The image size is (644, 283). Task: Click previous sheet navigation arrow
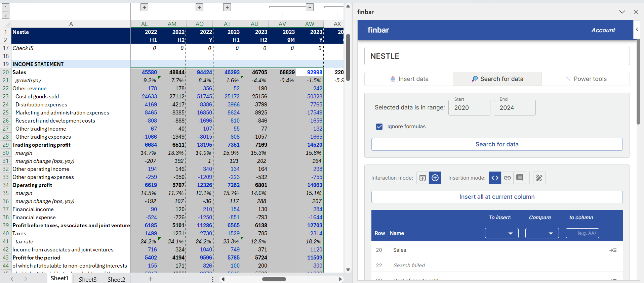(x=12, y=279)
